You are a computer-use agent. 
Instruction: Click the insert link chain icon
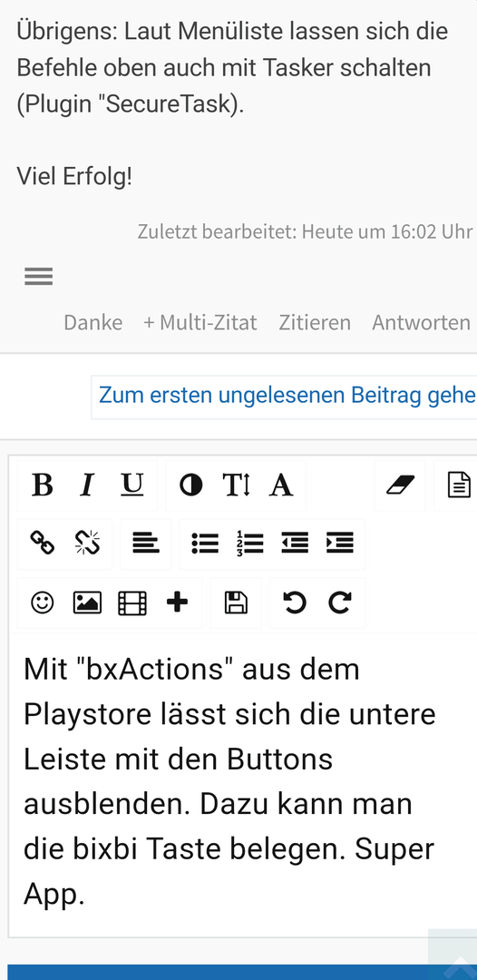pos(42,544)
